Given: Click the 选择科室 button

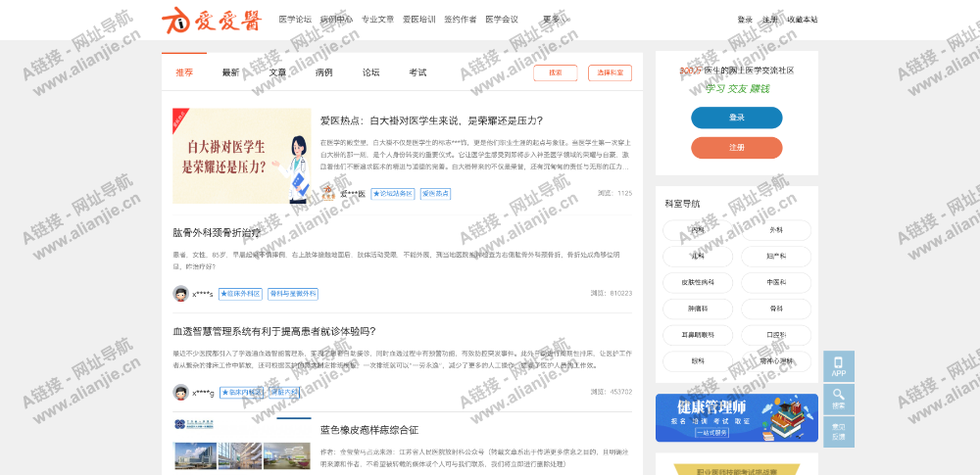Looking at the screenshot, I should coord(610,73).
